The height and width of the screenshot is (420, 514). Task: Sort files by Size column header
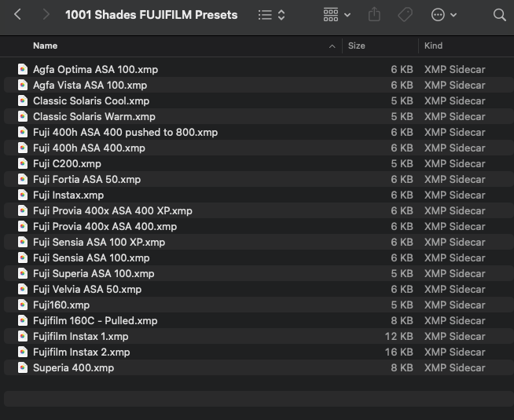[x=357, y=46]
